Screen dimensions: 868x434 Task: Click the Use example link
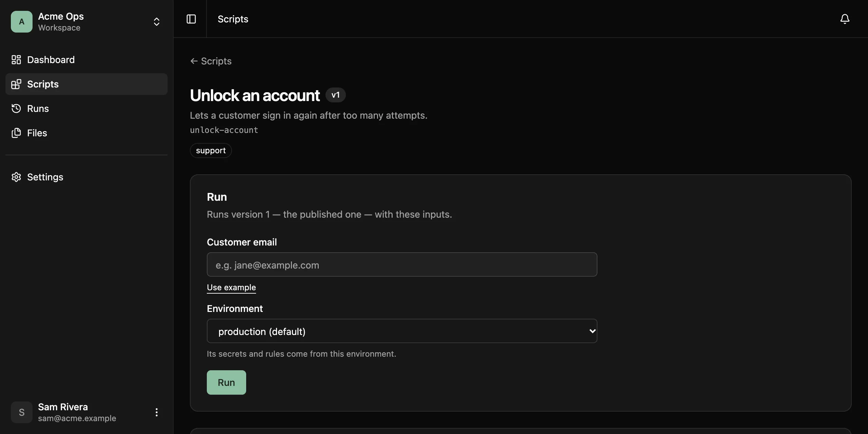pyautogui.click(x=231, y=288)
